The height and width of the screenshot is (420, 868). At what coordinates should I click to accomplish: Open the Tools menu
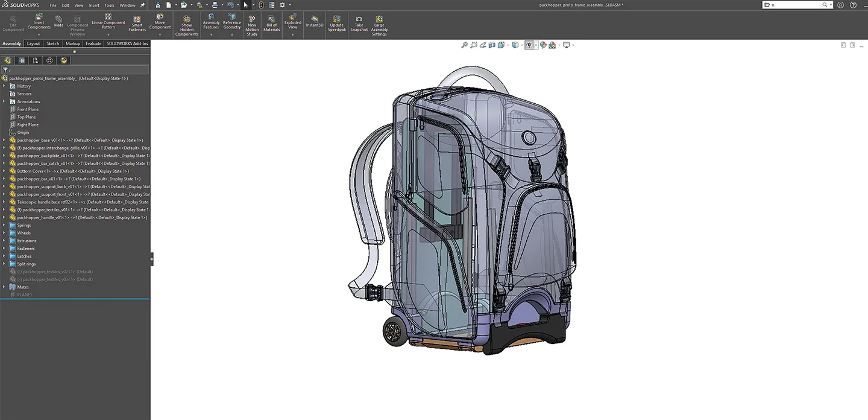point(109,5)
